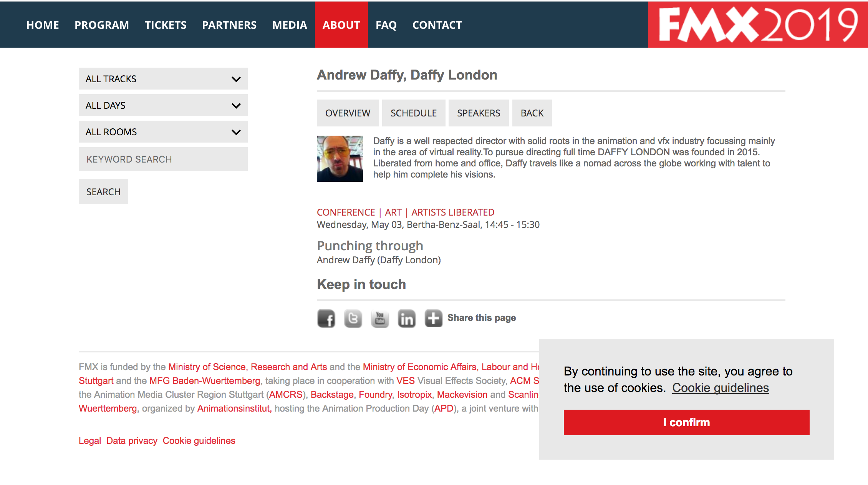This screenshot has height=485, width=868.
Task: Click the Search button in sidebar
Action: (x=103, y=191)
